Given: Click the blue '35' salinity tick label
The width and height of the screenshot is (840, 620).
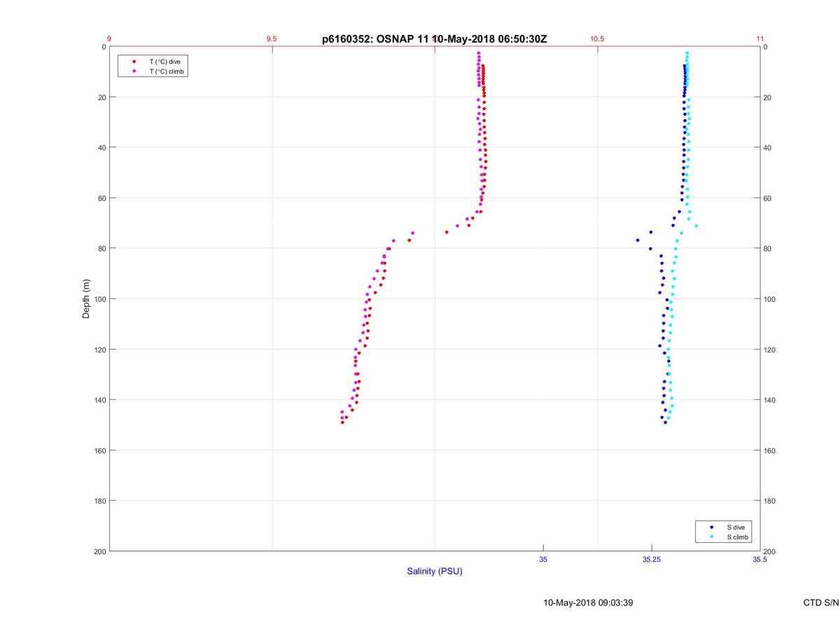Looking at the screenshot, I should (x=543, y=560).
